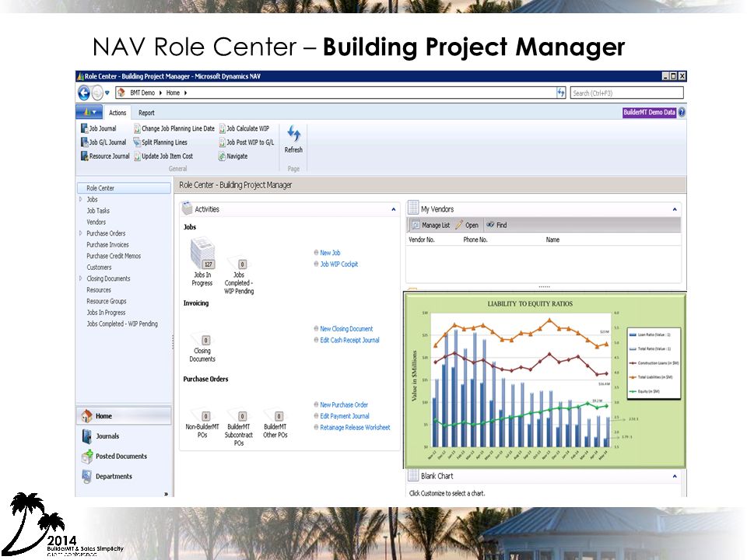
Task: Open Purchase Invoices in the navigation pane
Action: point(107,245)
